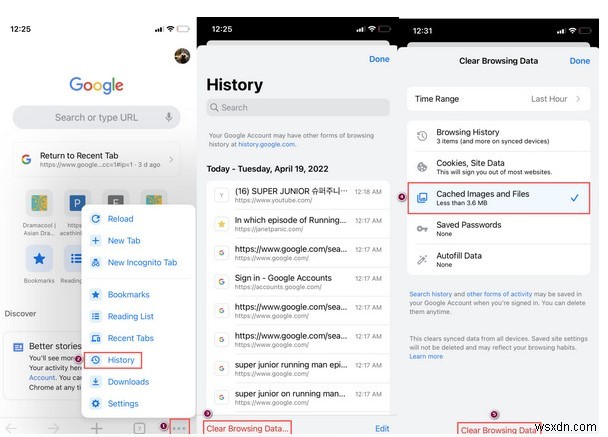
Task: Open the Learn more link
Action: 426,356
